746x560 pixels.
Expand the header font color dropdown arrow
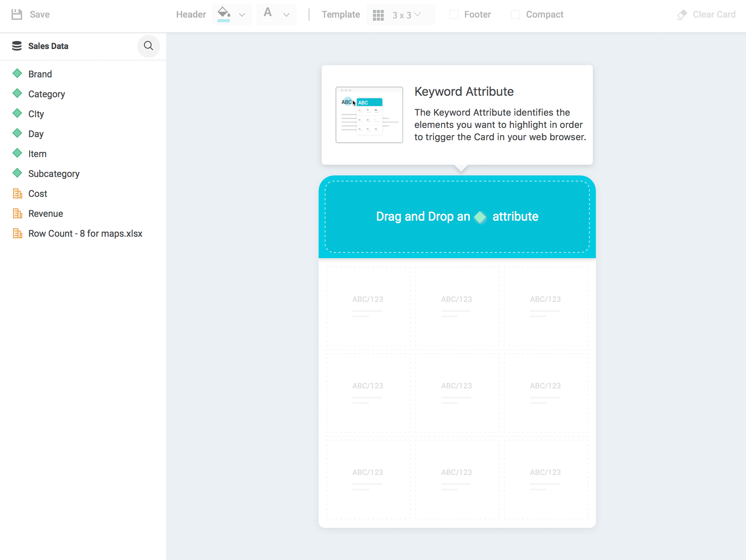tap(286, 15)
